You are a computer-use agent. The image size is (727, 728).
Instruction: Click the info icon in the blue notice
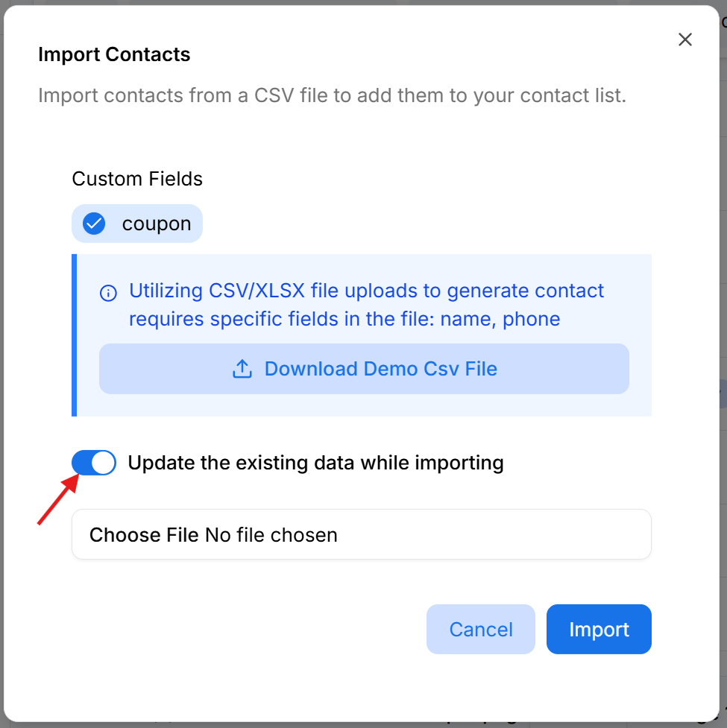pyautogui.click(x=108, y=293)
